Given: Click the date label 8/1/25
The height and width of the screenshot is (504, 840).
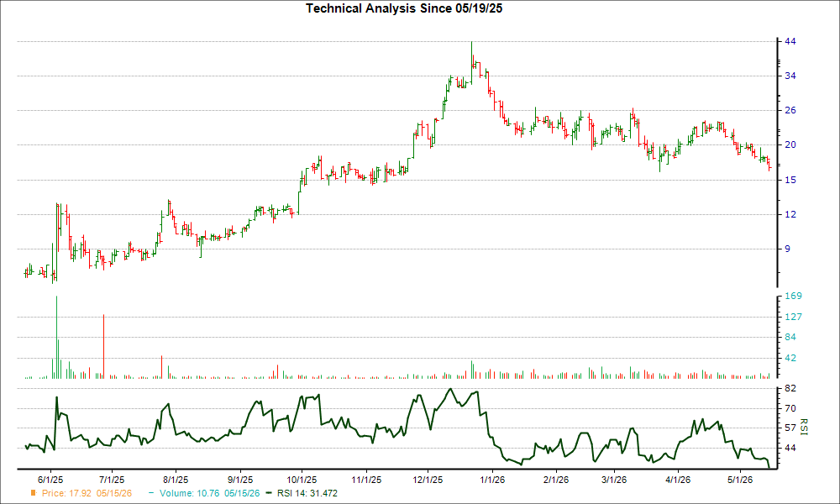Looking at the screenshot, I should click(176, 480).
